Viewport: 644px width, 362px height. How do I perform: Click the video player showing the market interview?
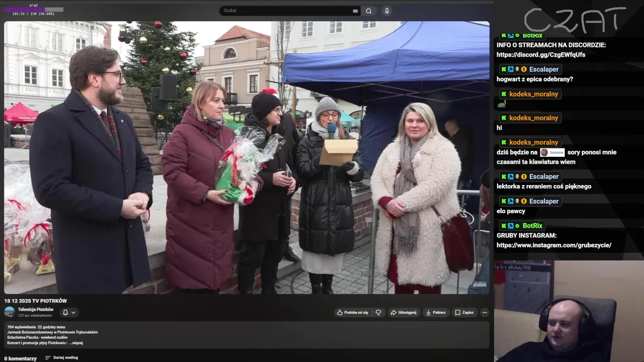coord(247,157)
